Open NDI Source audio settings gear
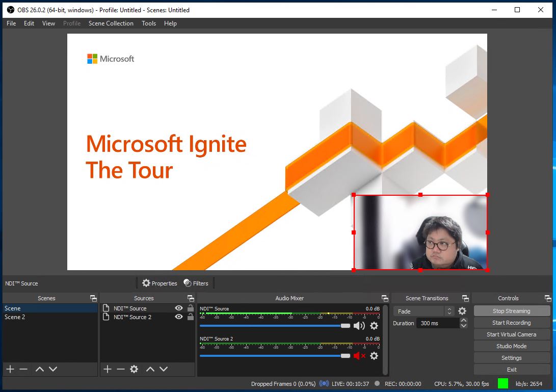 (374, 326)
